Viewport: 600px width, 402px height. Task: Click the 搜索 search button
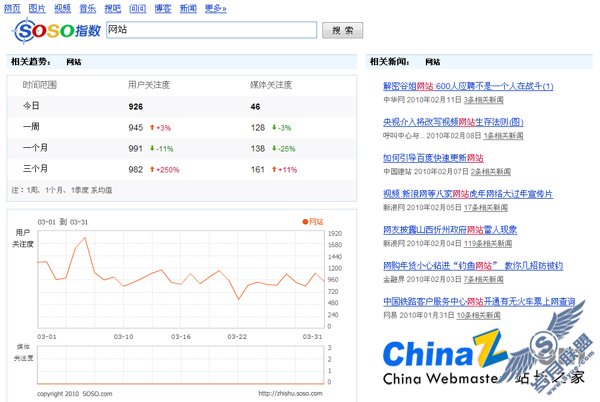pyautogui.click(x=341, y=31)
